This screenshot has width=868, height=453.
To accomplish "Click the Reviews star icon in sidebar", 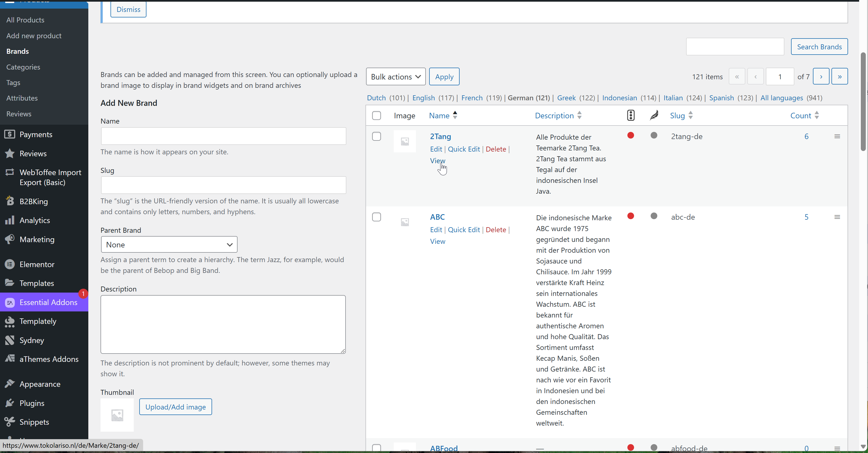I will click(x=10, y=153).
